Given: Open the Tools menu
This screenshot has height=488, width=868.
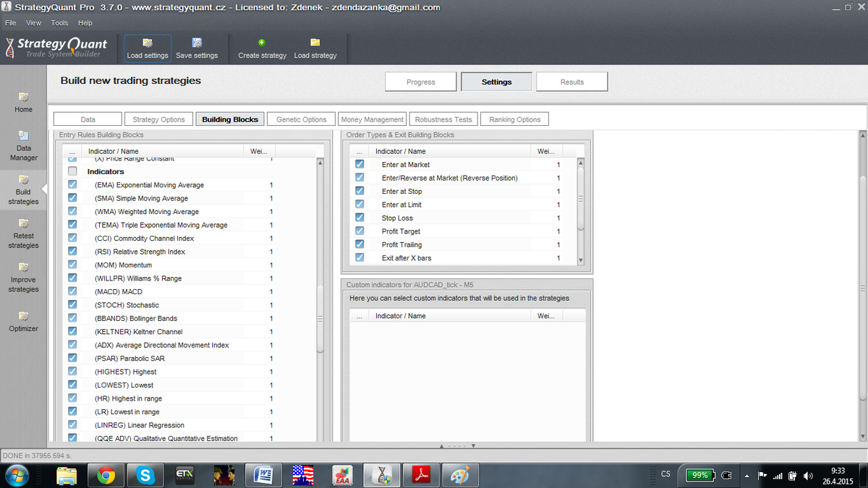Looking at the screenshot, I should pos(59,23).
